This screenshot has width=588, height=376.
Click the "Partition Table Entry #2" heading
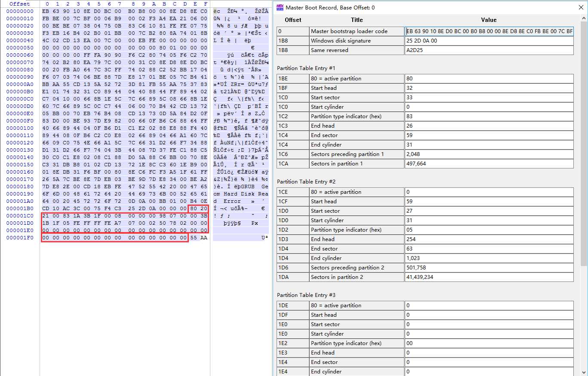pos(306,182)
